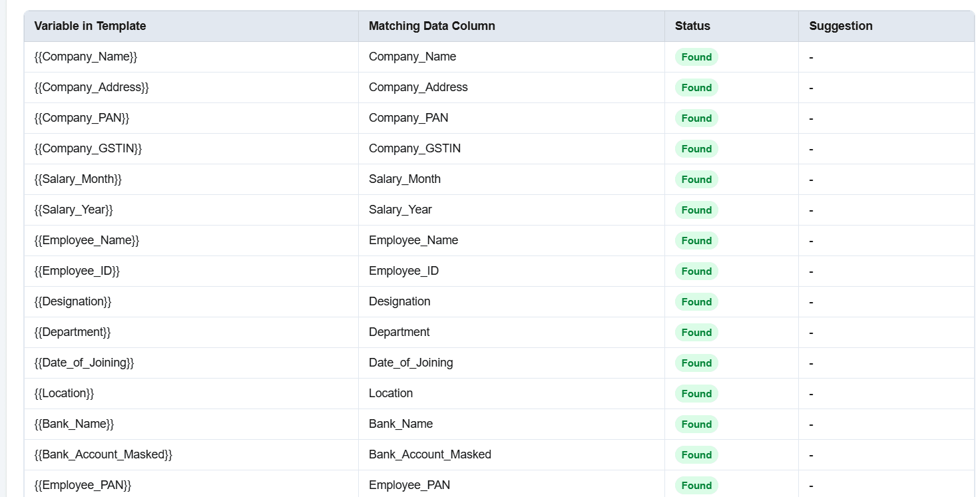Click the Found status for Bank_Name
Screen dimensions: 980x497
pyautogui.click(x=696, y=424)
